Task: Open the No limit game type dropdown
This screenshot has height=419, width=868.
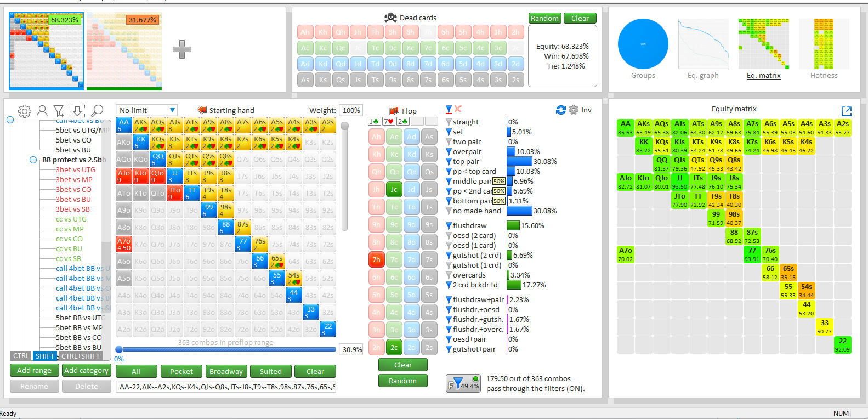Action: 146,110
